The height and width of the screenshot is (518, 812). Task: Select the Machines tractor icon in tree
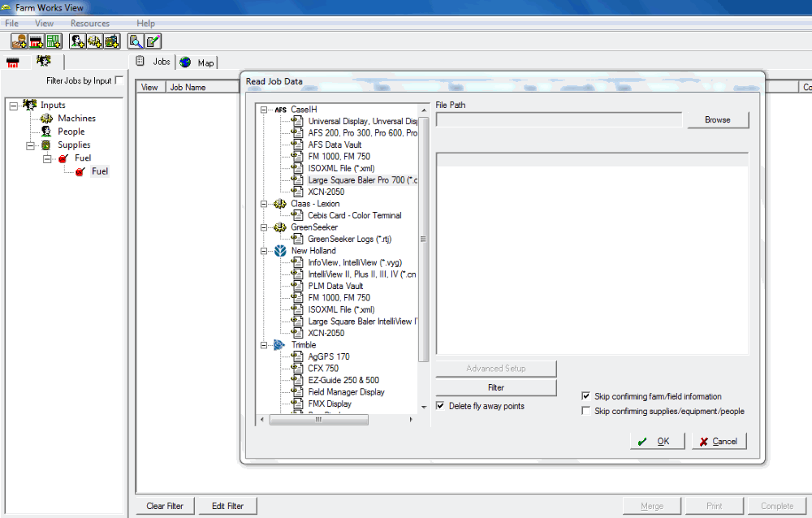pyautogui.click(x=46, y=119)
